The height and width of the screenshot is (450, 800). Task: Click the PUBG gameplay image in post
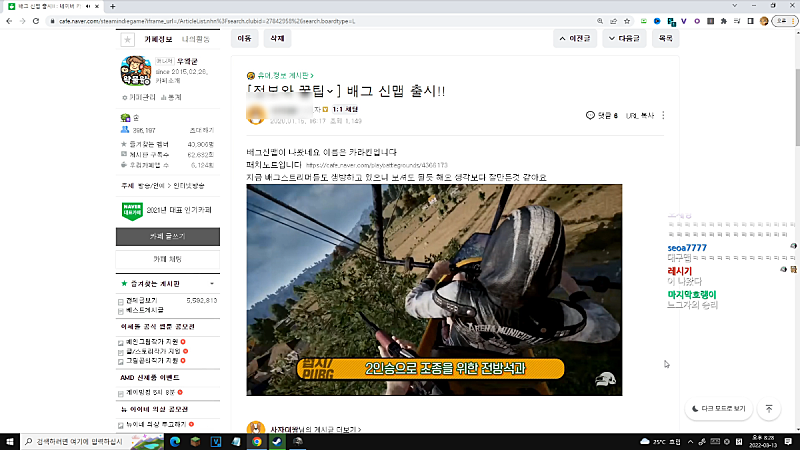tap(434, 290)
